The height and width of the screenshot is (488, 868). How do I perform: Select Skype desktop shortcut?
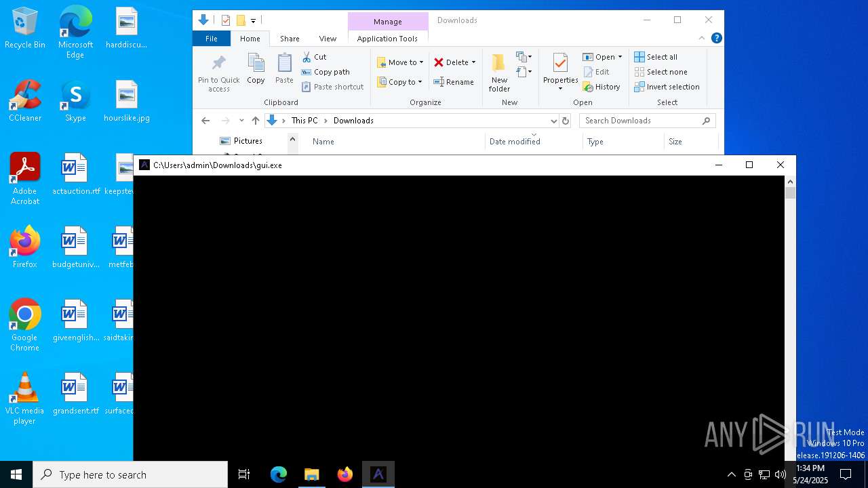75,102
